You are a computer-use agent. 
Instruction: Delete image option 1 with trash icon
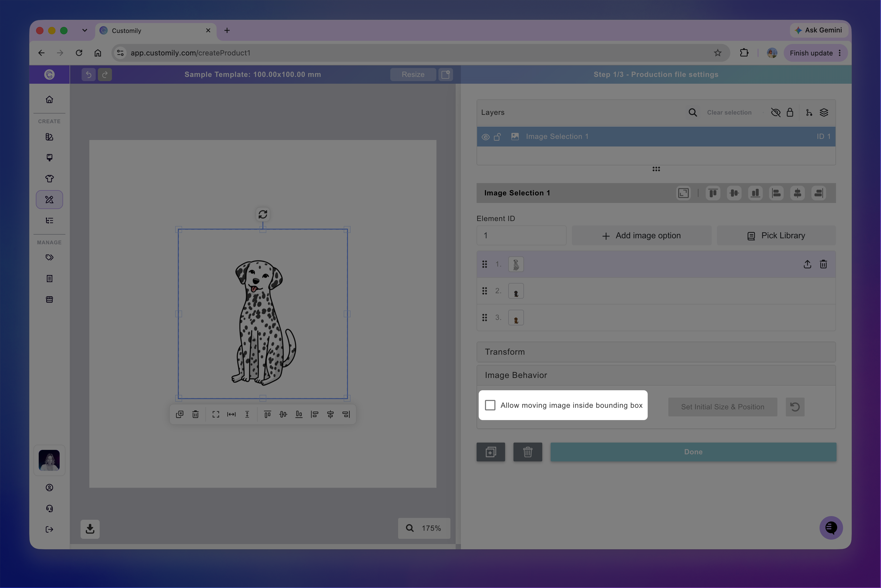point(823,264)
